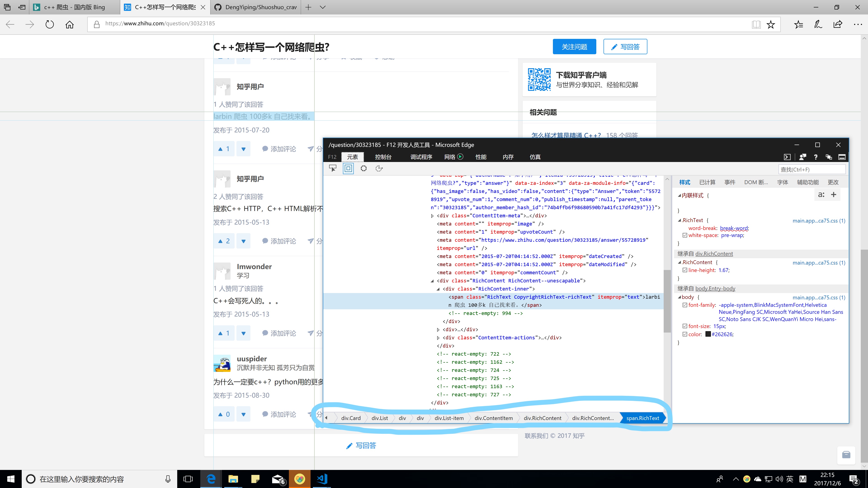Screen dimensions: 868x488
Task: Click the send feedback icon in DevTools
Action: tap(802, 157)
